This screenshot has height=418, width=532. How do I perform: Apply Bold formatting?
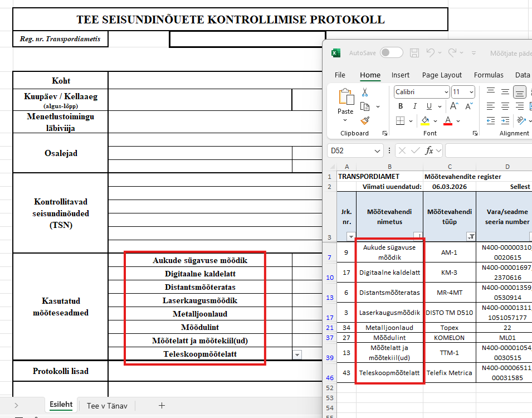(x=400, y=106)
